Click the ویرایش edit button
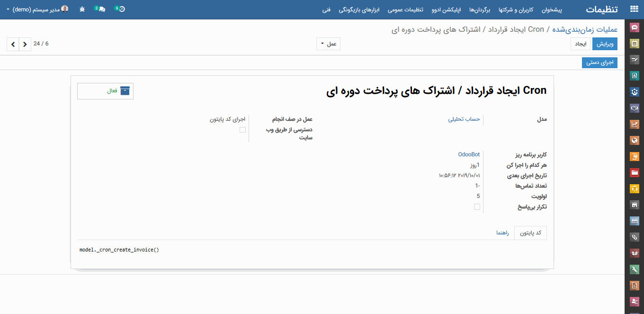 point(605,44)
